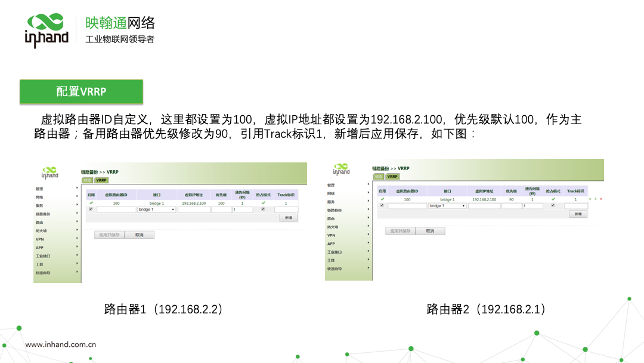Image resolution: width=644 pixels, height=363 pixels.
Task: Click second green arrow beside Router 2's red X
Action: click(595, 199)
